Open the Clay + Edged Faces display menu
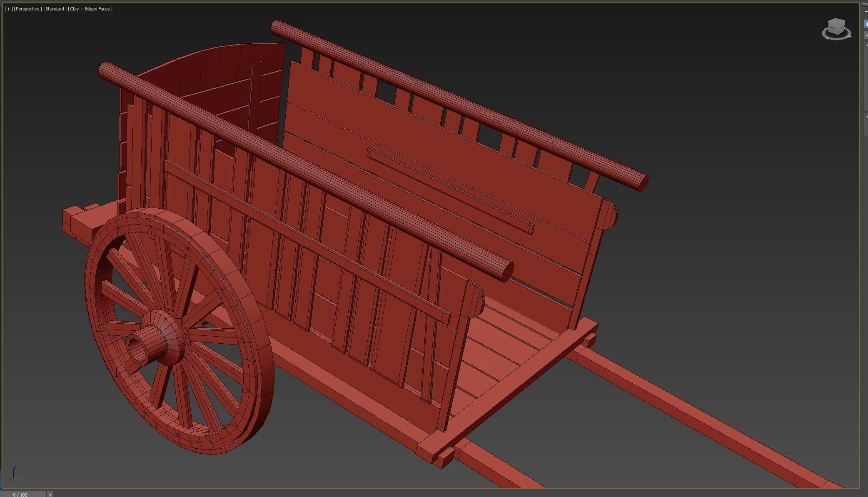The image size is (868, 497). point(90,9)
